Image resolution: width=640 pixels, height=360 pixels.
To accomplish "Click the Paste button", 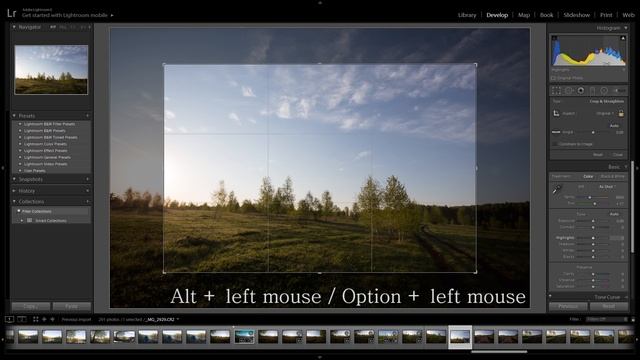I will [72, 306].
